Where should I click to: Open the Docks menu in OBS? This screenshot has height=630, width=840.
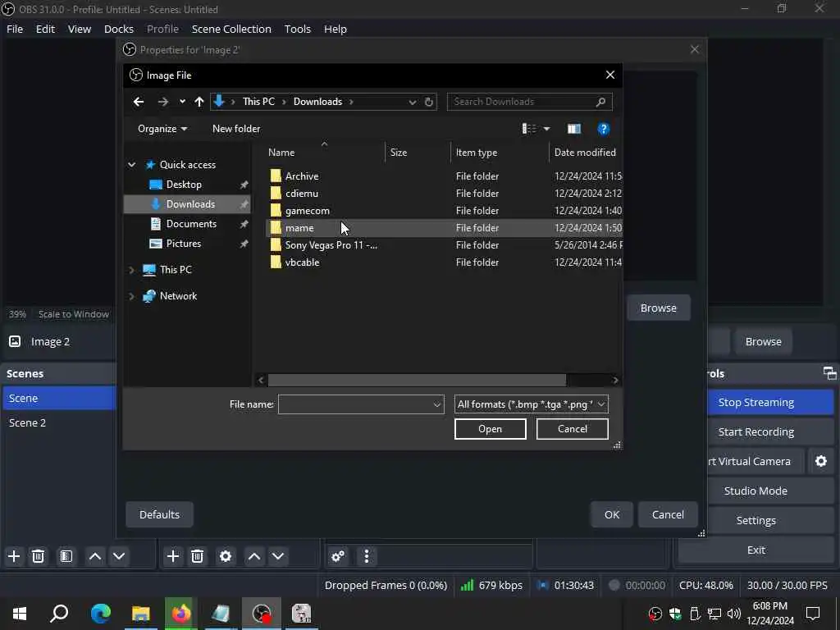119,29
